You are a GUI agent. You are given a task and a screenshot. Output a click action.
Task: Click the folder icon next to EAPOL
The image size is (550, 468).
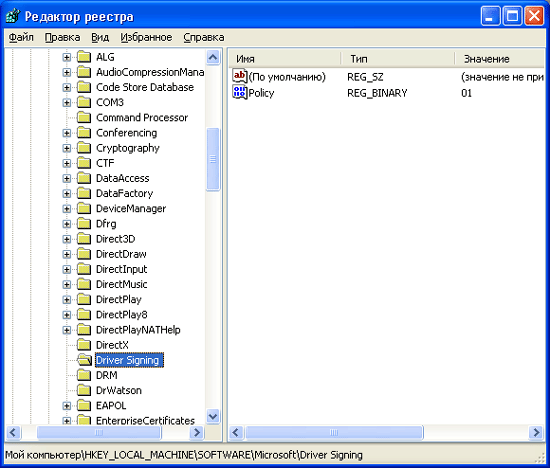coord(84,406)
